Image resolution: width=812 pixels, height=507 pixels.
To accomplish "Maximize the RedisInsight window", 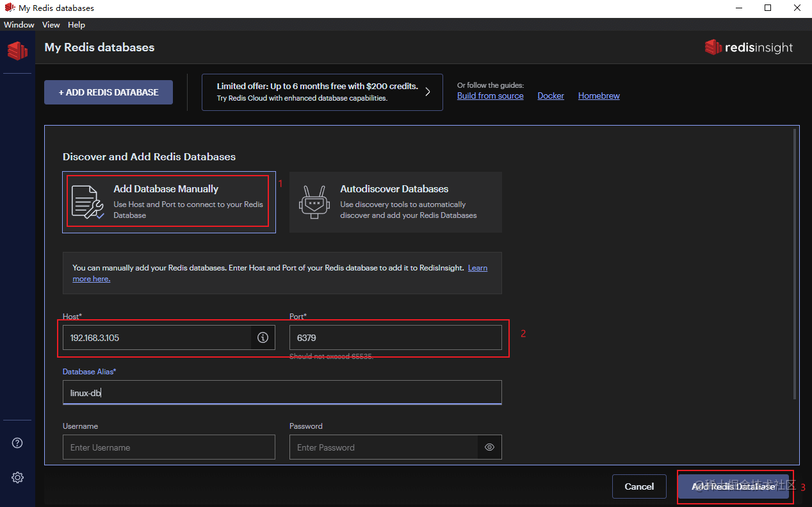I will point(768,8).
